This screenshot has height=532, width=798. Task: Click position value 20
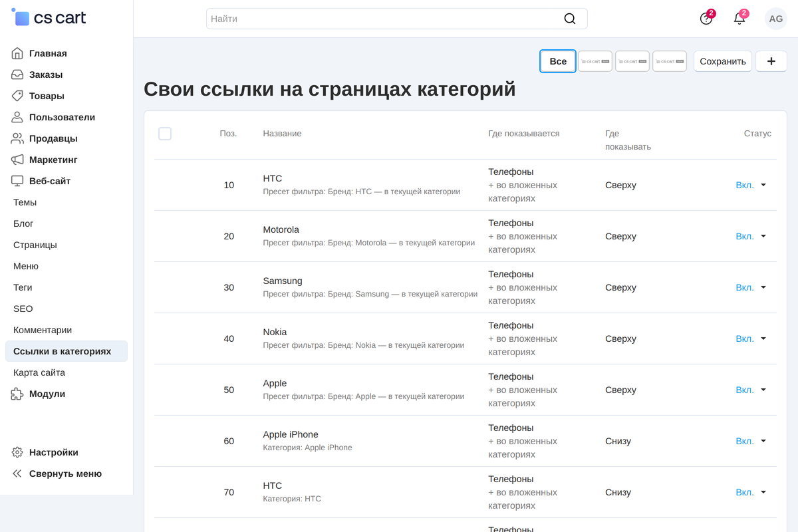229,236
